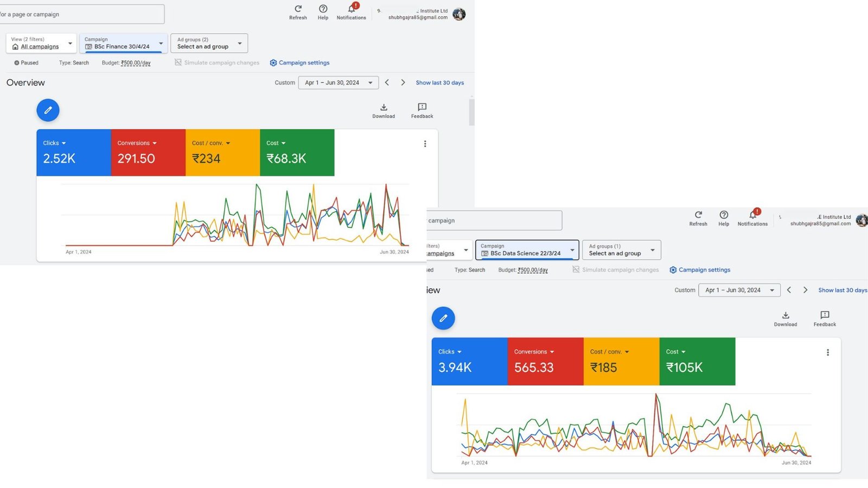Change metric on the Cost ₹105K scorecard
868x488 pixels.
[x=676, y=352]
